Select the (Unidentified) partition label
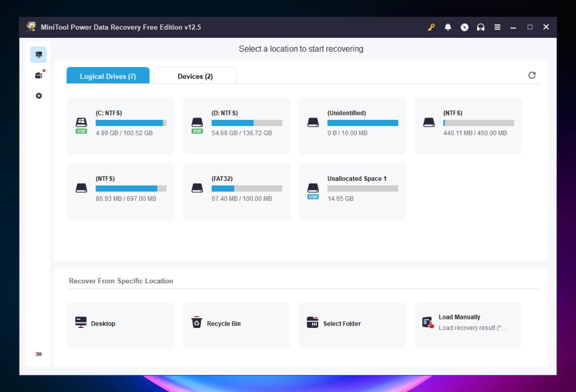The image size is (576, 392). pyautogui.click(x=346, y=113)
